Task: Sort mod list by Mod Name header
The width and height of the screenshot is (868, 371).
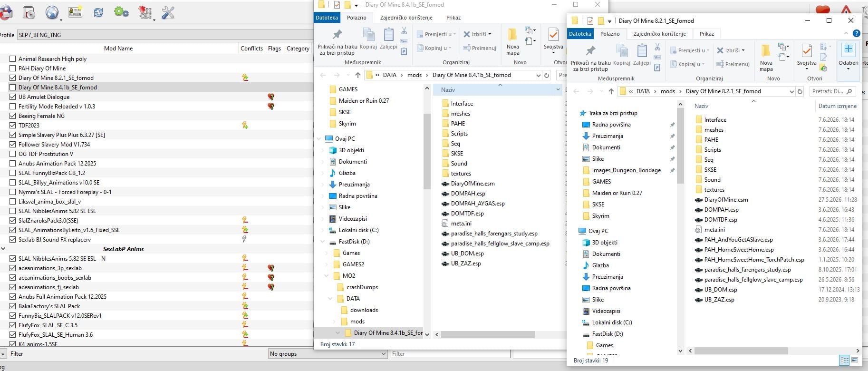Action: (118, 48)
